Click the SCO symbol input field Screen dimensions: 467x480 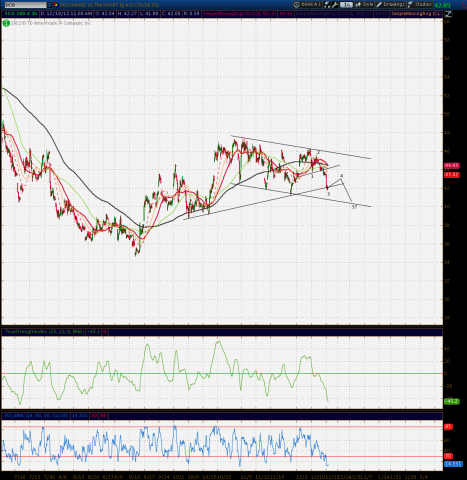[x=24, y=5]
